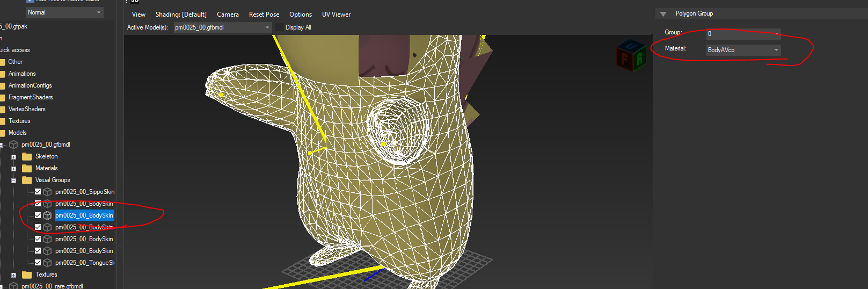Enable the Display All checkbox
Screen dimensions: 868x289
(279, 27)
